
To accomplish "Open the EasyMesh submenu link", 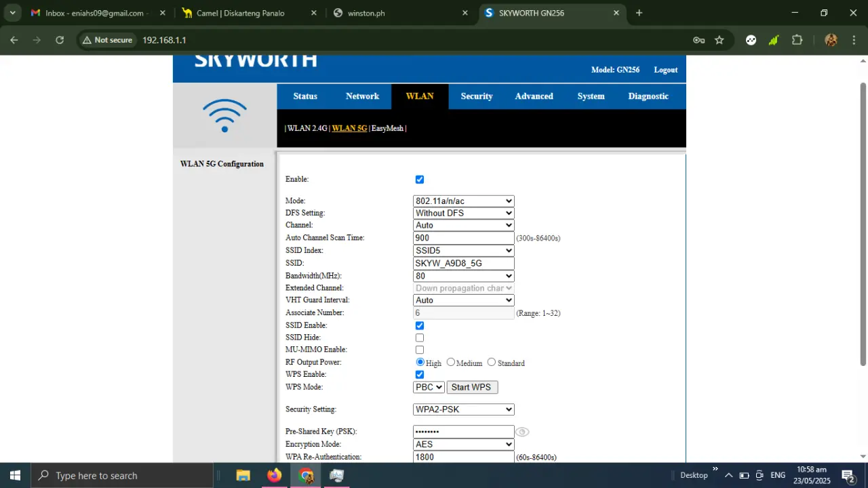I will point(387,128).
